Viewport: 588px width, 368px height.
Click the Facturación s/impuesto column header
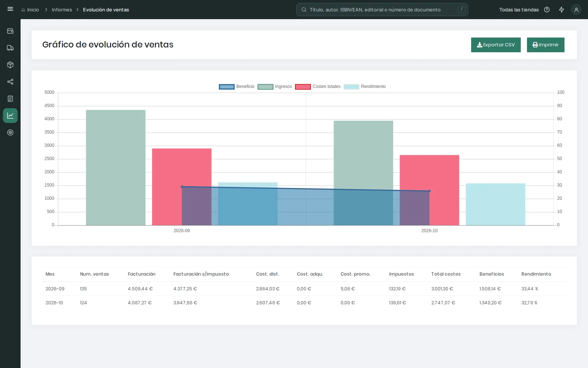pos(201,274)
